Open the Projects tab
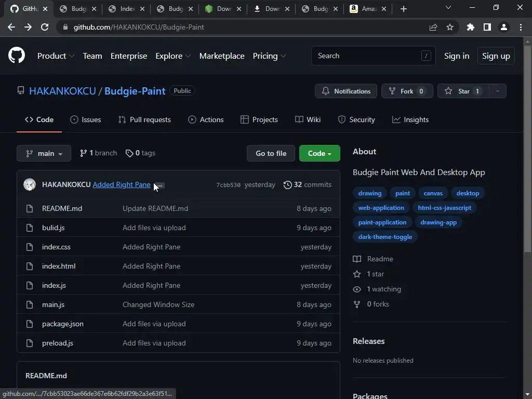Image resolution: width=532 pixels, height=399 pixels. coord(259,120)
